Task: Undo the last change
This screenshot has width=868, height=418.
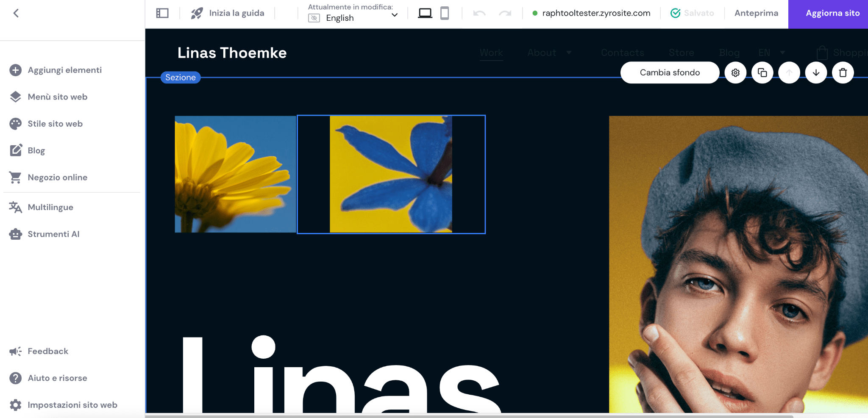Action: 479,13
